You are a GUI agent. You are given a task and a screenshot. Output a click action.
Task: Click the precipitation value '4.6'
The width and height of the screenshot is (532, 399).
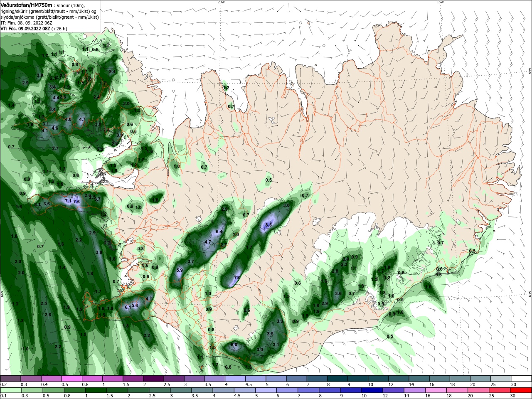tap(55, 128)
